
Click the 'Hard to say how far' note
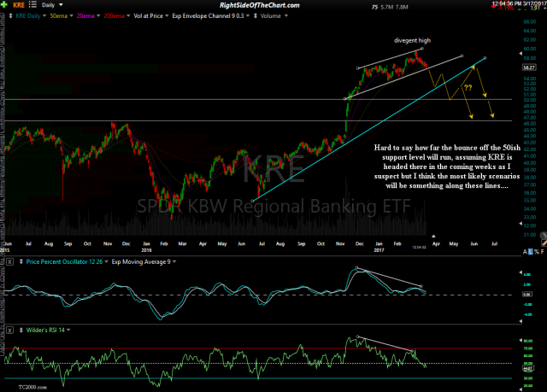[447, 167]
